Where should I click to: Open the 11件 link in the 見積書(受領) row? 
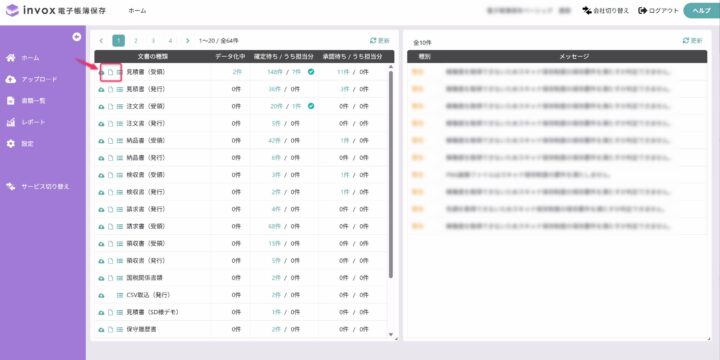[x=343, y=72]
